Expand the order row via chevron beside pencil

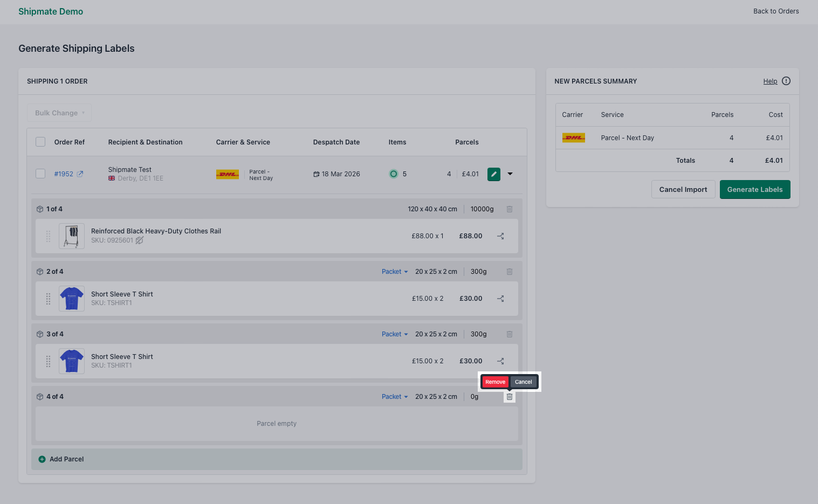tap(510, 174)
